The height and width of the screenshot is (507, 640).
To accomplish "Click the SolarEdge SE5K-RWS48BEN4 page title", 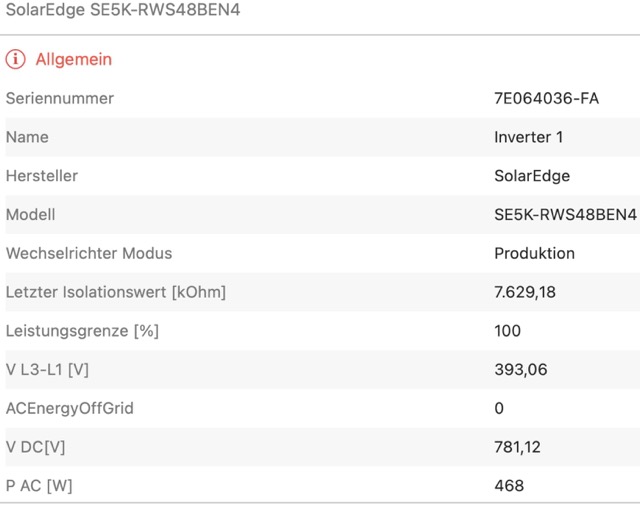I will 123,10.
